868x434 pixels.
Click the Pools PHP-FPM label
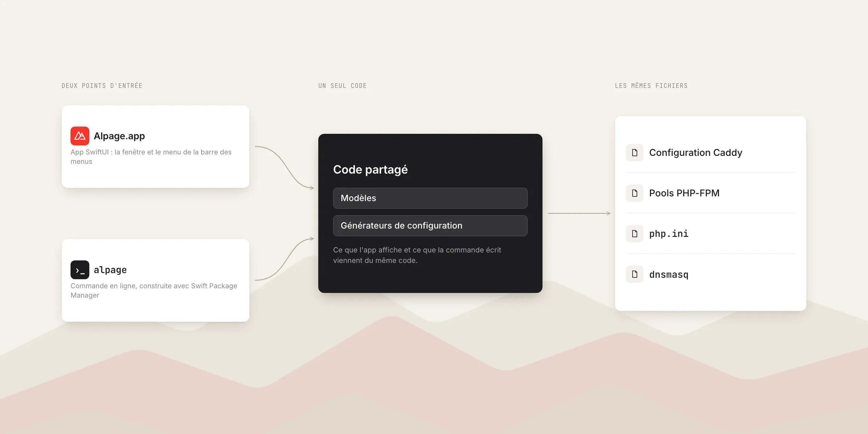point(684,193)
